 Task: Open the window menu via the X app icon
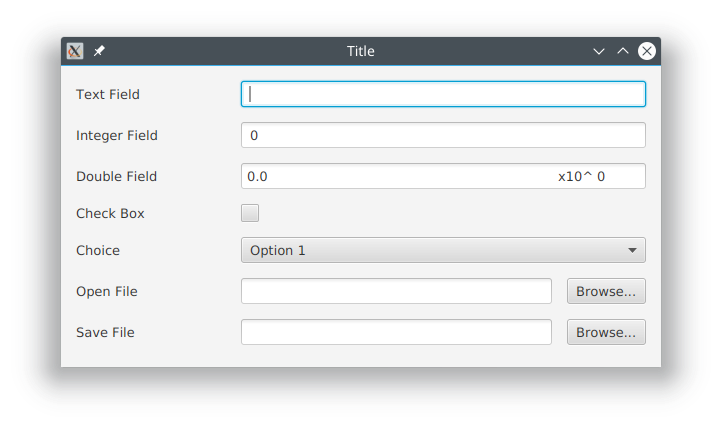coord(75,51)
